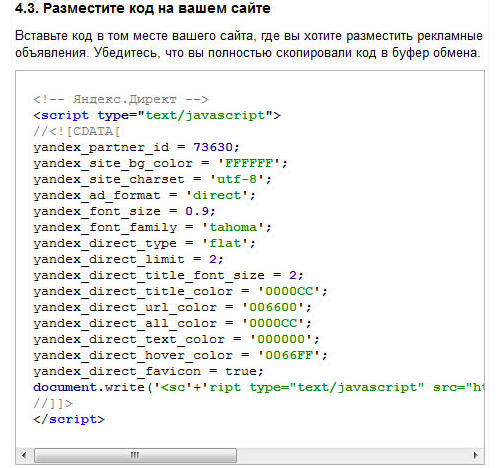Click the line yandex_direct_favicon = true
503x468 pixels.
[x=148, y=371]
